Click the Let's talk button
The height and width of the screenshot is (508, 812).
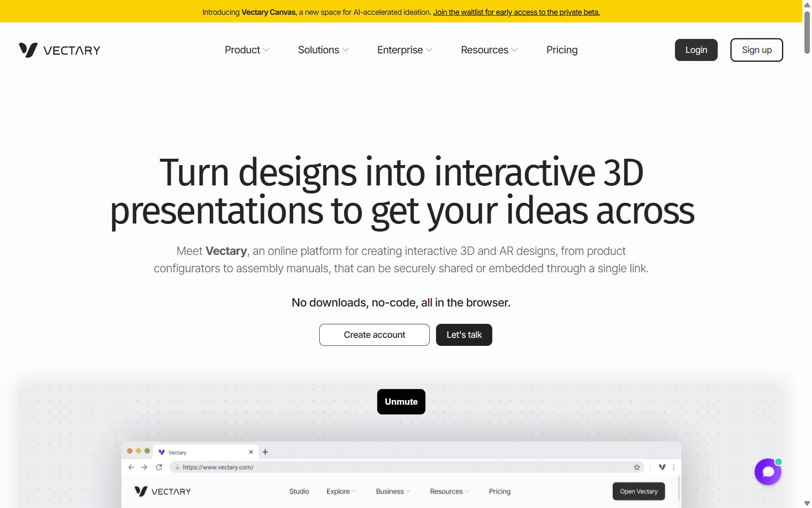pyautogui.click(x=464, y=335)
